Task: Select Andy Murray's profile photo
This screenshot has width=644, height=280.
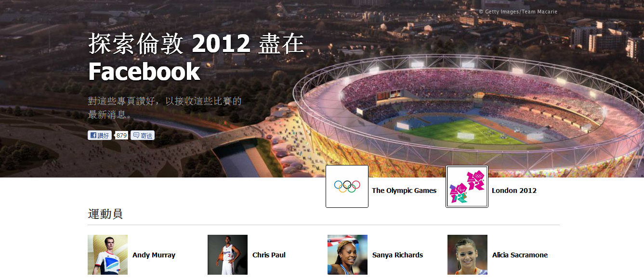Action: click(107, 255)
